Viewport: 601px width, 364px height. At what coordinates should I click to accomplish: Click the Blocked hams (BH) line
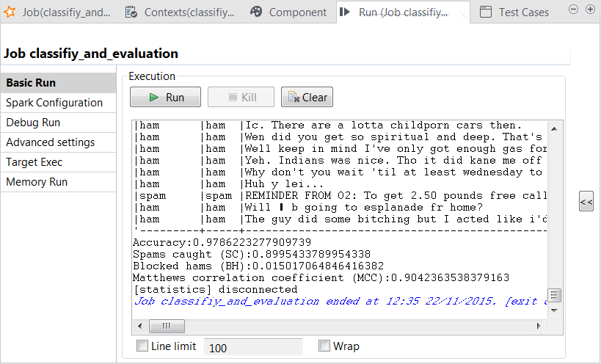(x=258, y=266)
